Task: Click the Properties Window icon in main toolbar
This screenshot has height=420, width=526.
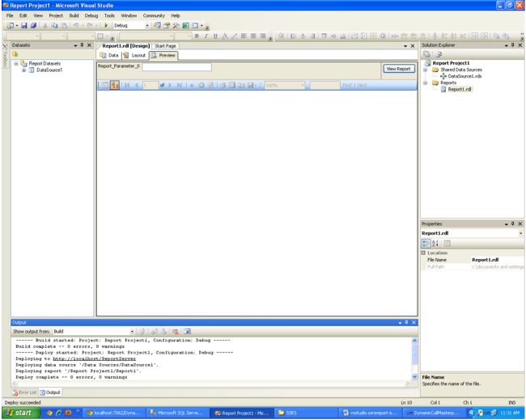Action: click(167, 26)
